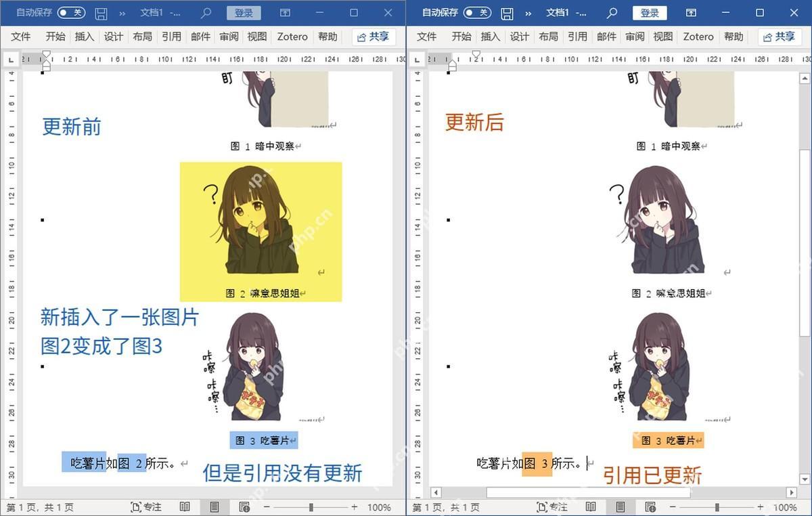Image resolution: width=812 pixels, height=516 pixels.
Task: Click 100% zoom level in left window
Action: point(379,507)
